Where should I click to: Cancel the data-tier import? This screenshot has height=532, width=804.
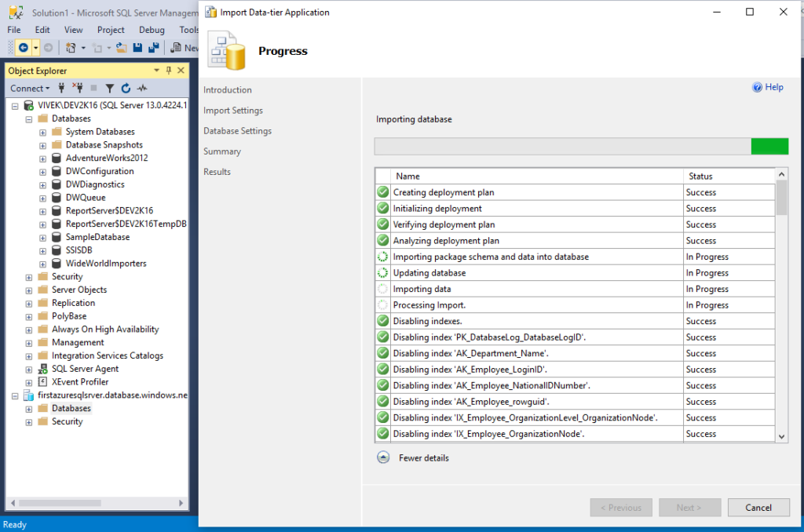point(758,507)
